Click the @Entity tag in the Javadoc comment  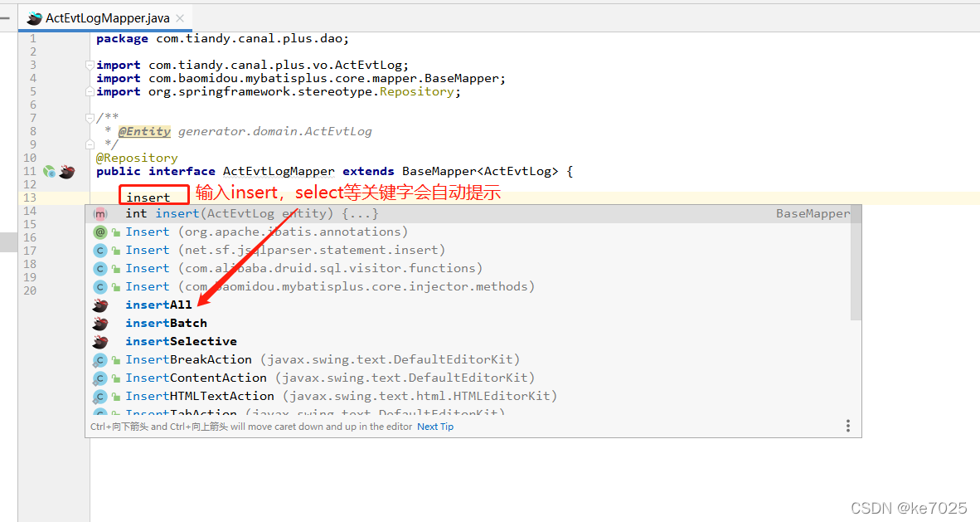pos(144,131)
